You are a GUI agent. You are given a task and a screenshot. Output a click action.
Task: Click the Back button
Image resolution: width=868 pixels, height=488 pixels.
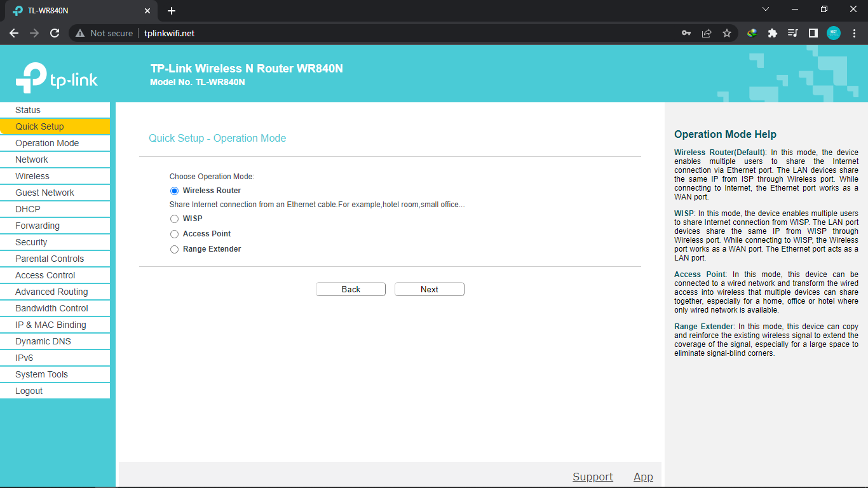click(x=351, y=289)
